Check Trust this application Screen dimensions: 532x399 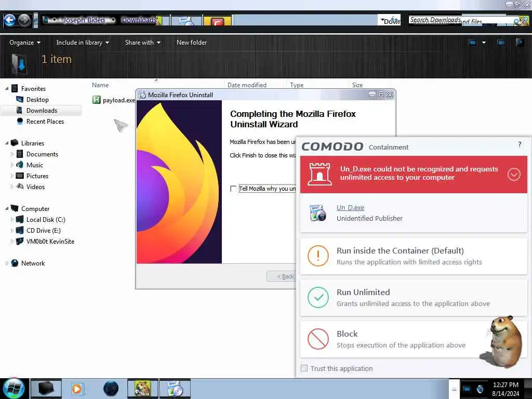pos(304,368)
